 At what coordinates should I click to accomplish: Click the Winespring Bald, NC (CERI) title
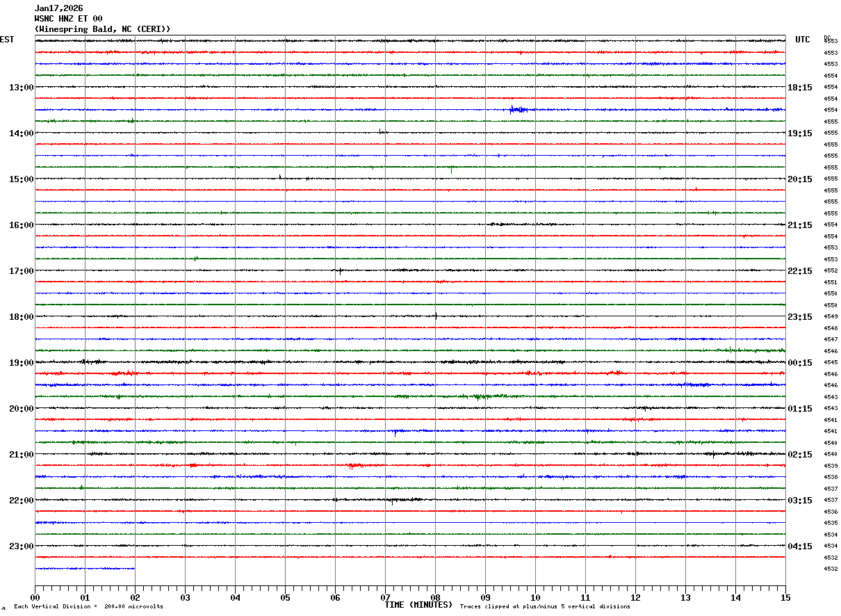coord(102,29)
